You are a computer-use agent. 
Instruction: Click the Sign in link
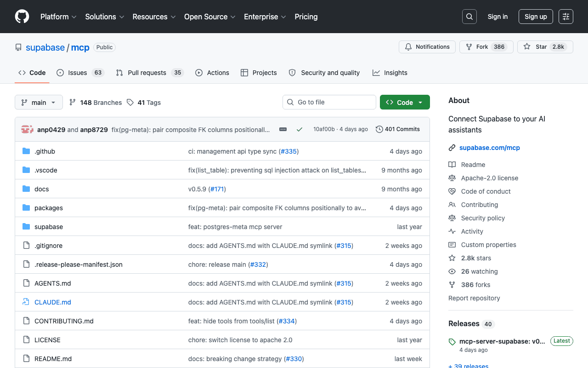pyautogui.click(x=498, y=17)
